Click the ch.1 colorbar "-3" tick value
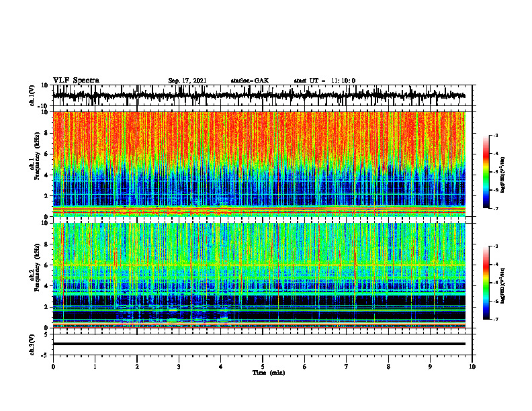Screen dimensions: 532x411 (496, 135)
